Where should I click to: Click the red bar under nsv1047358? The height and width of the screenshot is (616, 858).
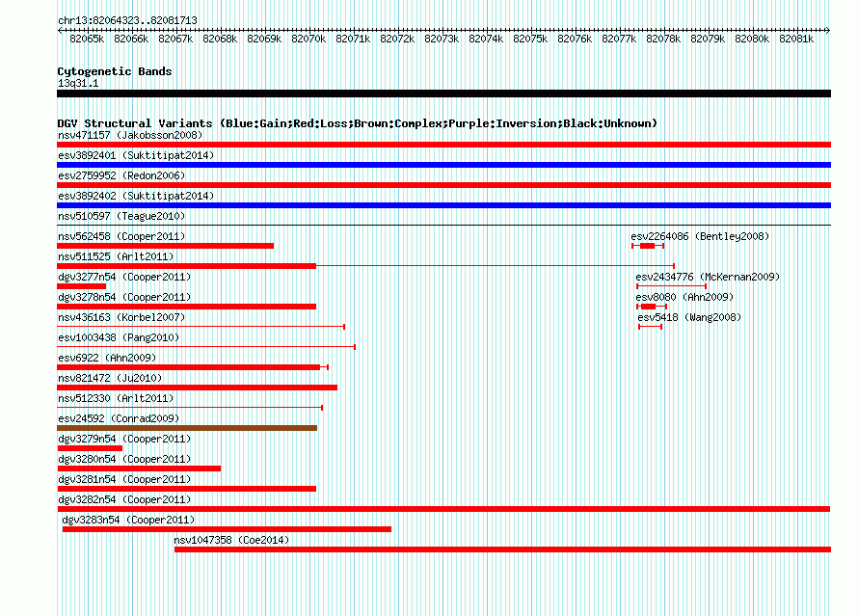pyautogui.click(x=503, y=549)
